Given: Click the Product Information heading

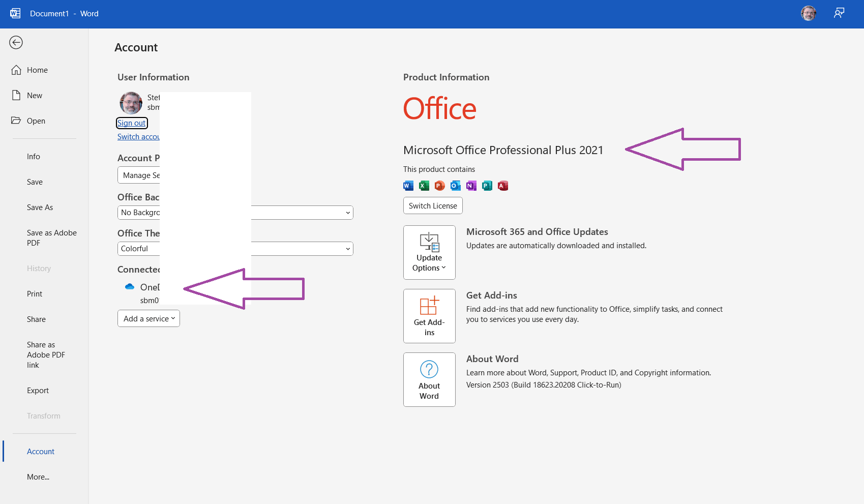Looking at the screenshot, I should click(x=446, y=77).
